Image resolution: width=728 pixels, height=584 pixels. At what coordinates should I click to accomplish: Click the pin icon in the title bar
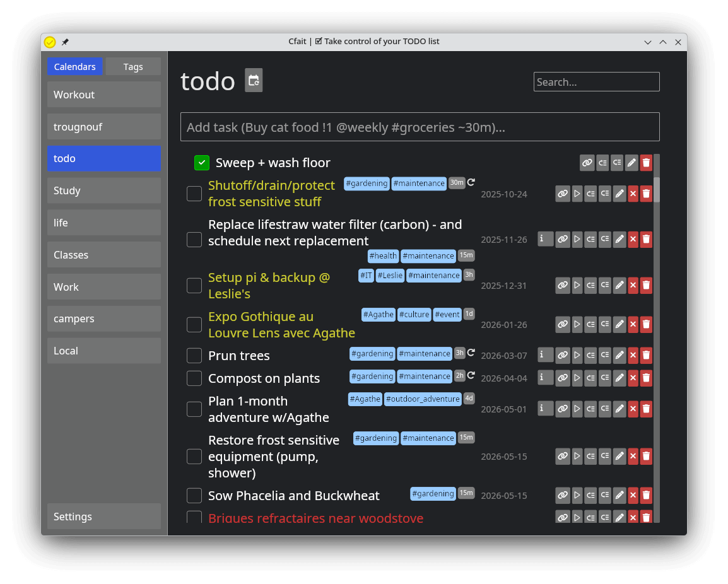[x=65, y=42]
